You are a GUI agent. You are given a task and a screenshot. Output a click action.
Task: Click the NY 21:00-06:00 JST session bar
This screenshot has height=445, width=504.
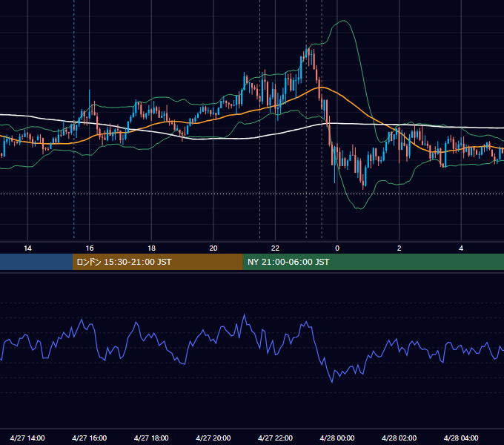click(373, 262)
